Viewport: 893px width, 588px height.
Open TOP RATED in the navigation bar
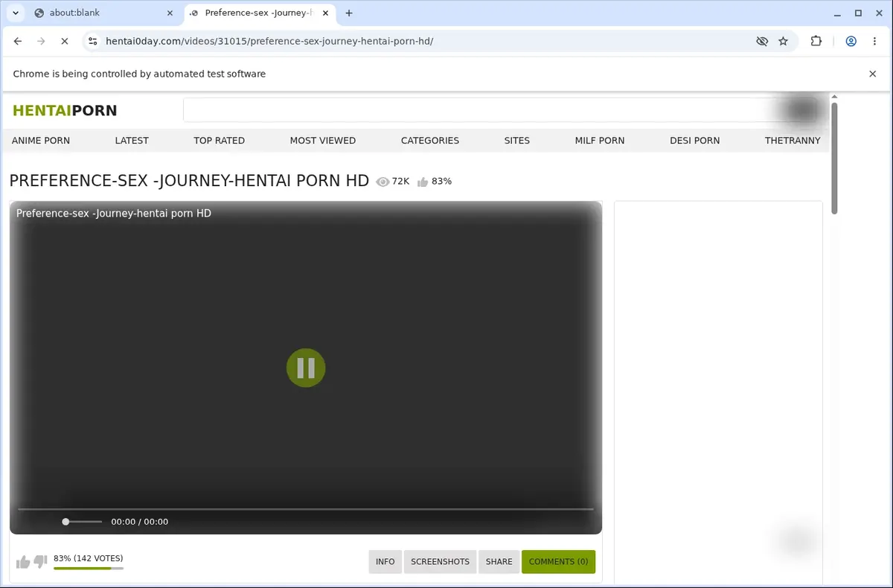pyautogui.click(x=219, y=141)
